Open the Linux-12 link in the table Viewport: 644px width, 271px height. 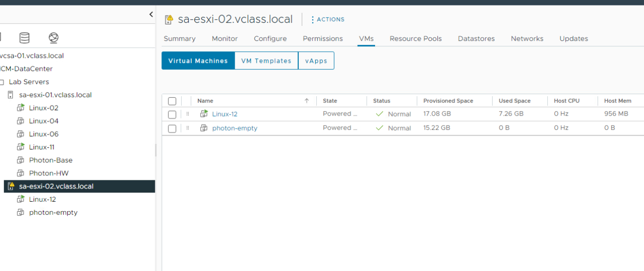(x=225, y=114)
